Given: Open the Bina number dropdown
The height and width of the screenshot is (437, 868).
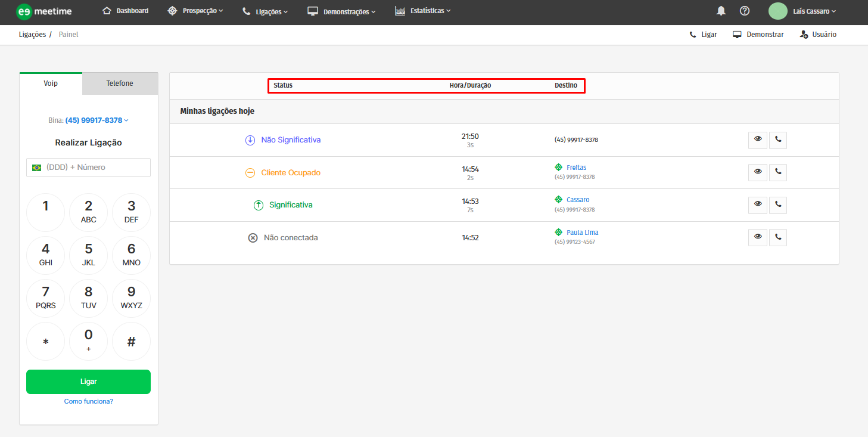Looking at the screenshot, I should (97, 120).
